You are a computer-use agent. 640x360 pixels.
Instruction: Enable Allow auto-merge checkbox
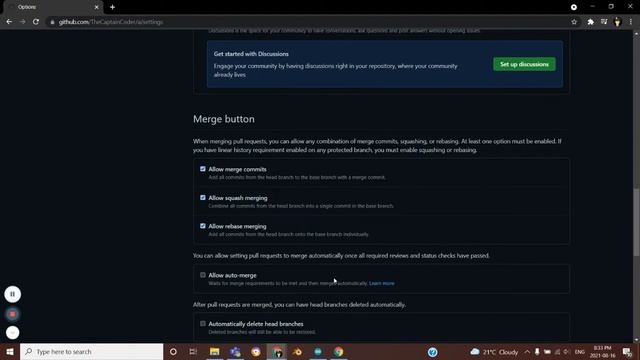[203, 275]
